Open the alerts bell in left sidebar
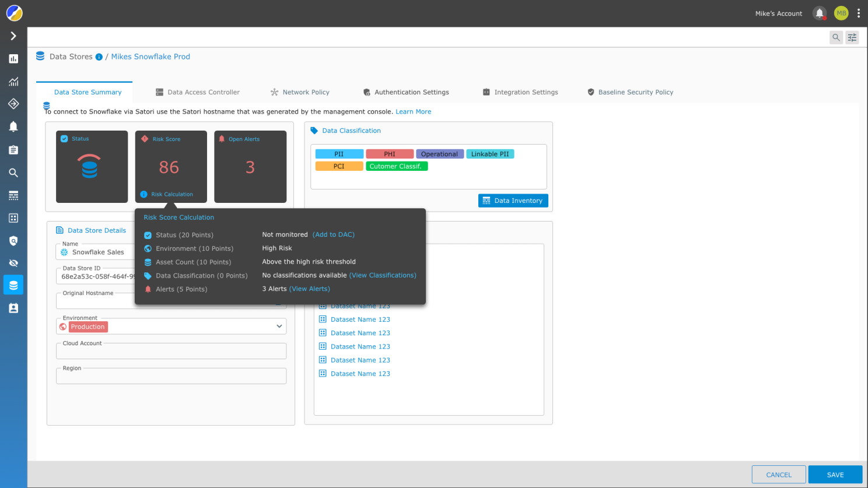The width and height of the screenshot is (868, 488). point(13,127)
